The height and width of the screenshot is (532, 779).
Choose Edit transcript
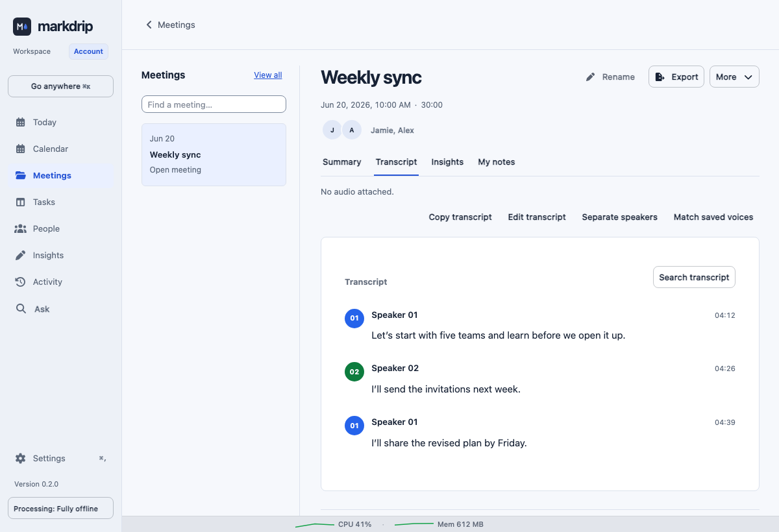537,217
